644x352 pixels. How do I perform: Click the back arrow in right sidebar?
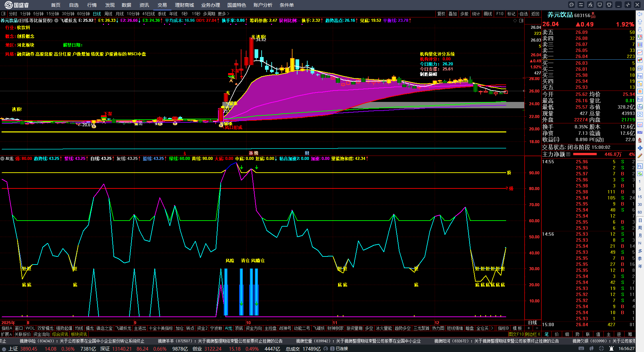(x=640, y=14)
